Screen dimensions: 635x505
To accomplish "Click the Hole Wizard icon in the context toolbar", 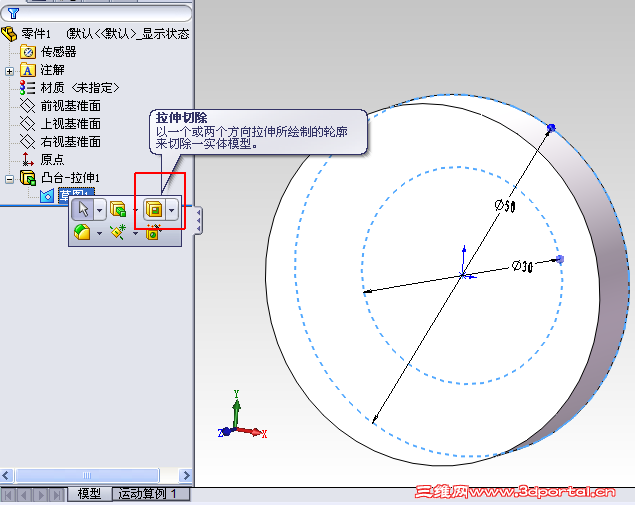I will coord(153,232).
